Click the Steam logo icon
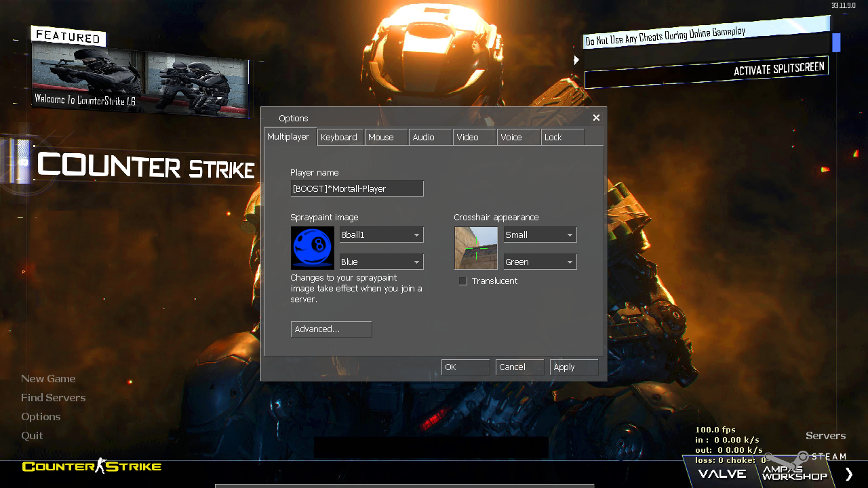The width and height of the screenshot is (868, 488). 804,456
